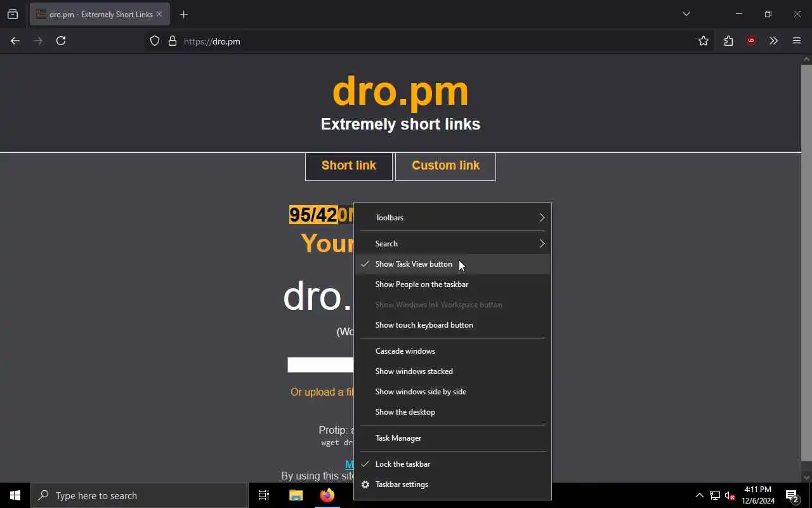Enable Show touch keyboard button
Screen dimensions: 812x508
(x=452, y=325)
